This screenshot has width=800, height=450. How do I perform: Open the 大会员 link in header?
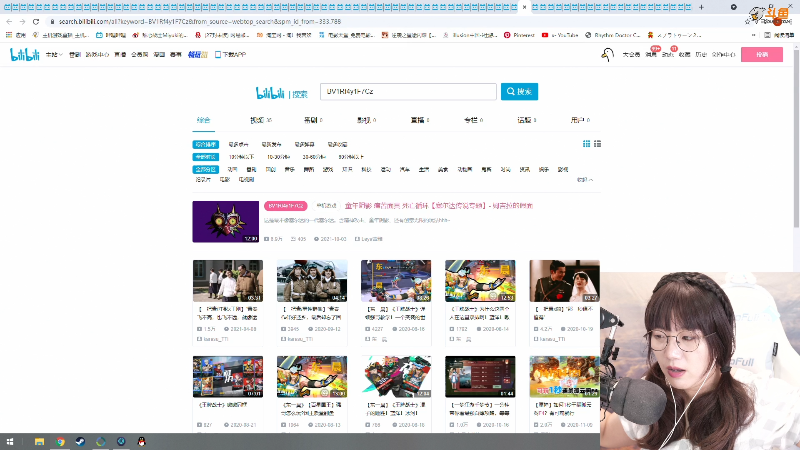coord(631,55)
